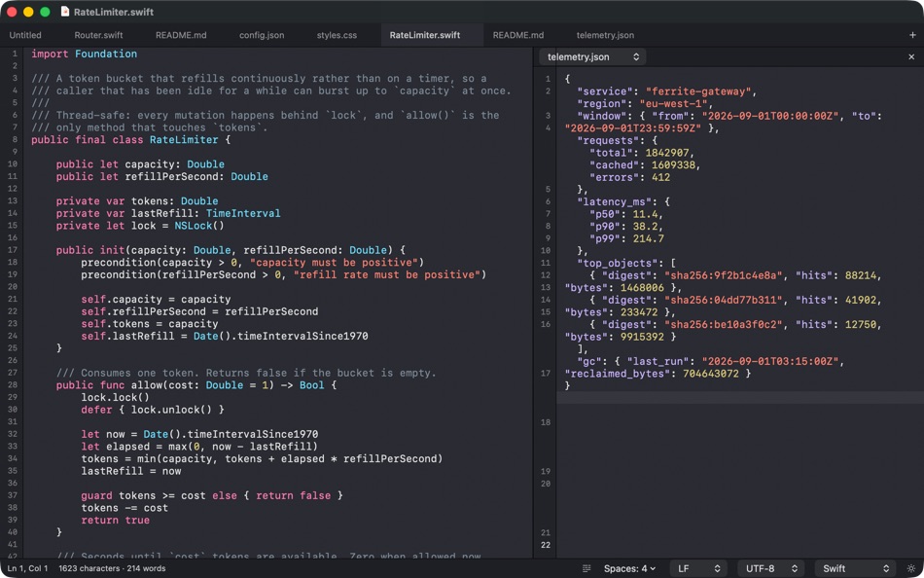Image resolution: width=924 pixels, height=578 pixels.
Task: Click the brightness theme icon in status bar
Action: pyautogui.click(x=911, y=568)
